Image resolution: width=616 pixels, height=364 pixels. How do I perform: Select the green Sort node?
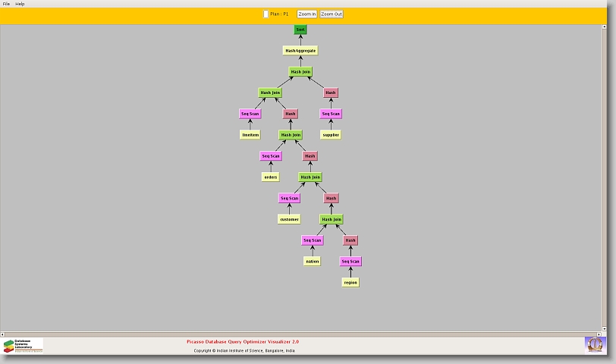(300, 30)
